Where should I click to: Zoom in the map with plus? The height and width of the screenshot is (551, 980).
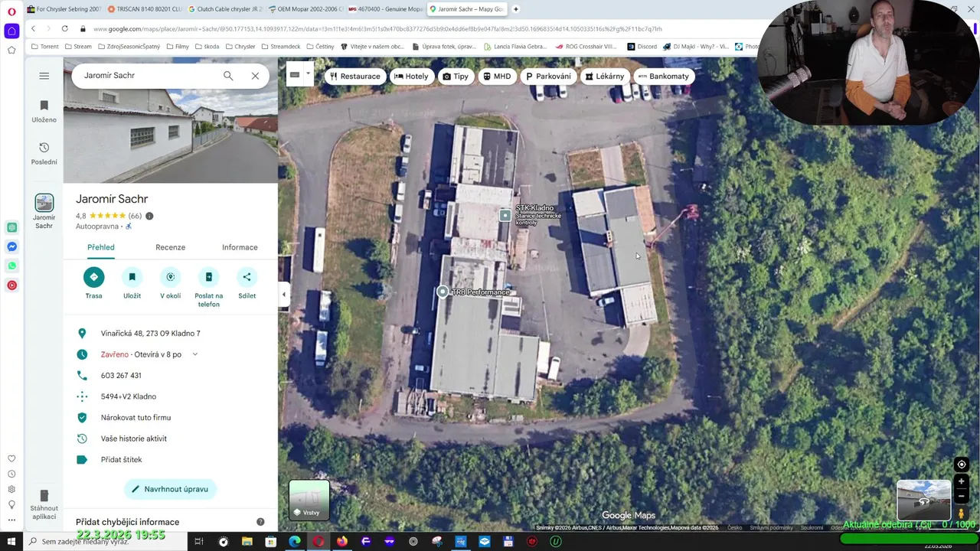pos(962,482)
